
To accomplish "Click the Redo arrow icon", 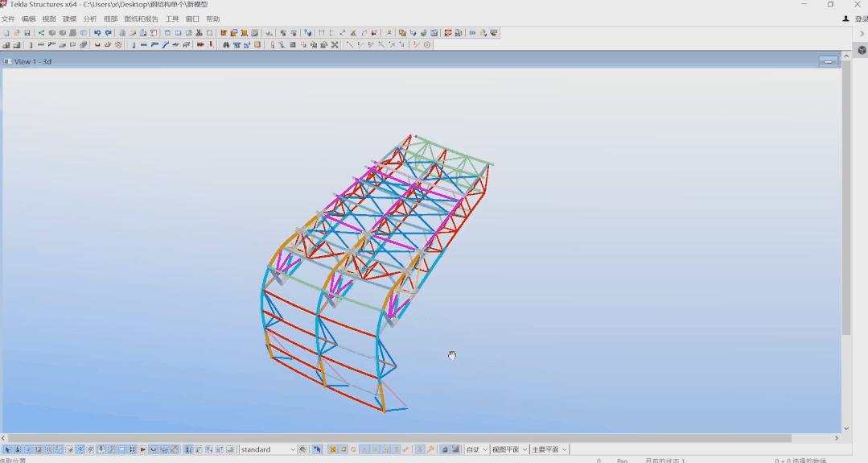I will [109, 33].
